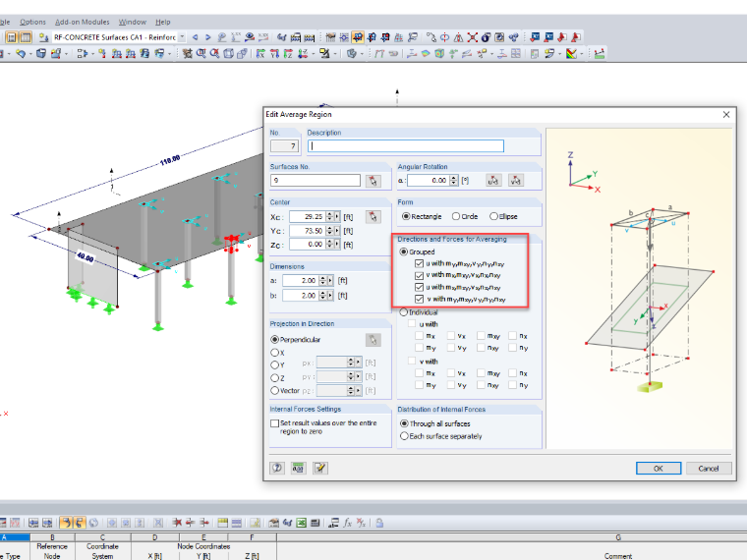Select the Individual radio button
The height and width of the screenshot is (560, 747).
point(404,312)
